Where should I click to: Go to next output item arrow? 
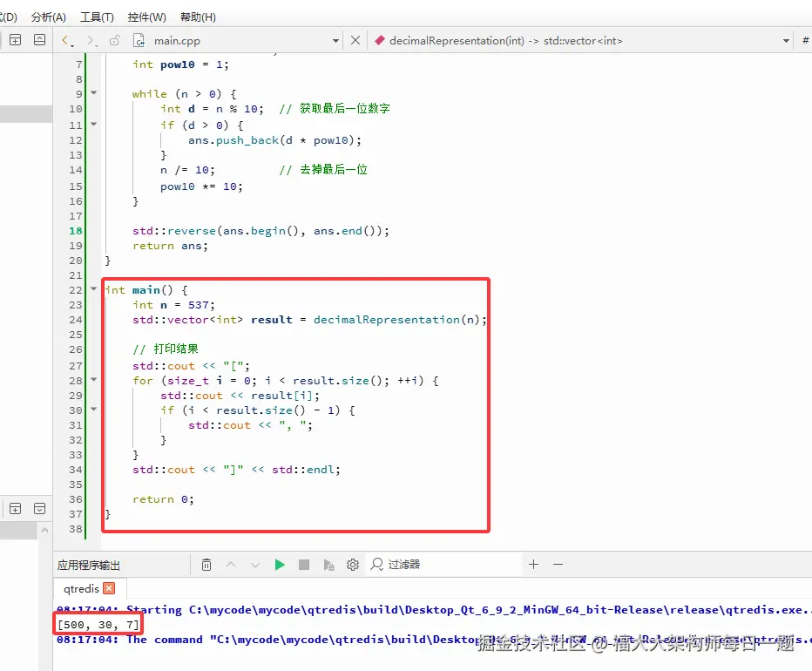coord(254,565)
